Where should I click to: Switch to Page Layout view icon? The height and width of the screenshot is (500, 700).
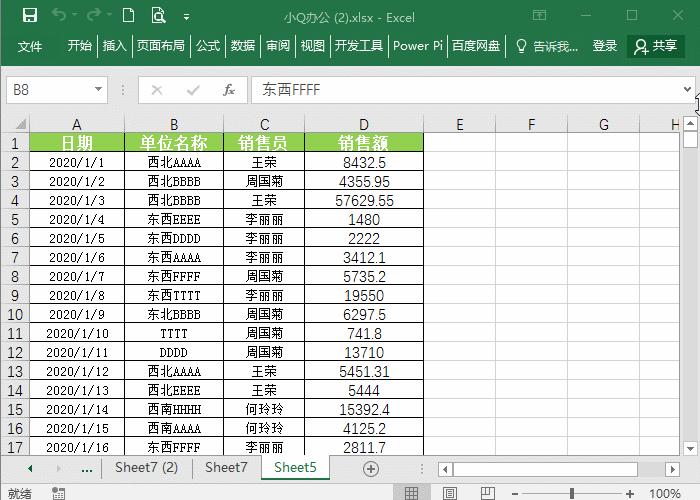[x=450, y=493]
